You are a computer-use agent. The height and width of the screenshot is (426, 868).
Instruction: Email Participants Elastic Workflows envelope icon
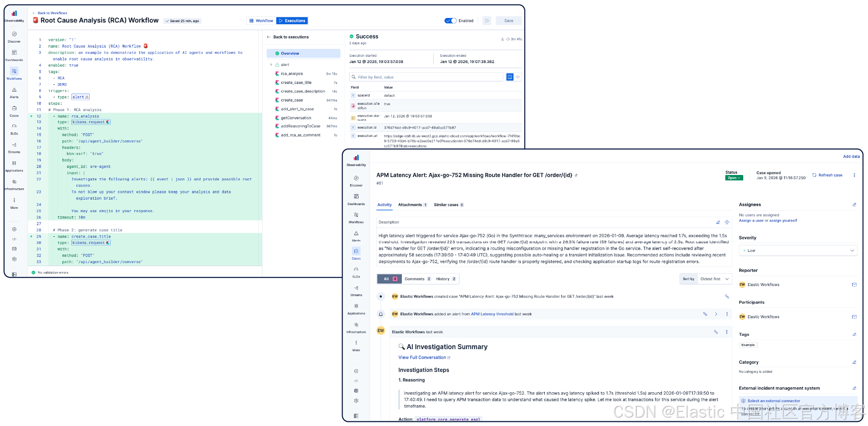(x=854, y=317)
